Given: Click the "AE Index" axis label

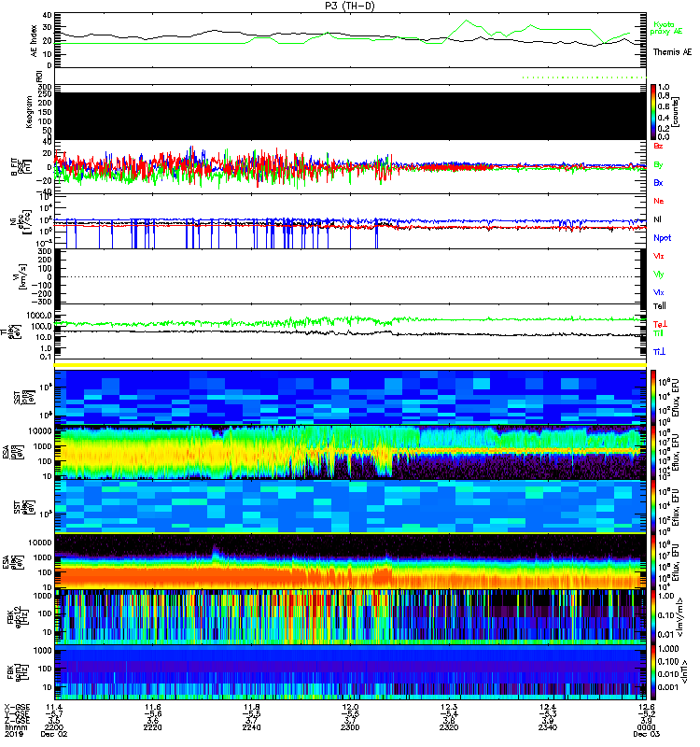Looking at the screenshot, I should click(34, 41).
